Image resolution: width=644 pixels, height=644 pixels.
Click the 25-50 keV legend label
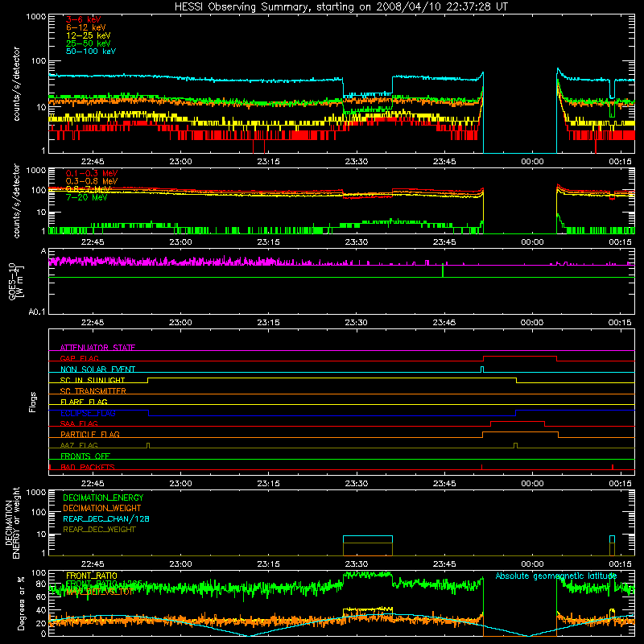coord(89,43)
